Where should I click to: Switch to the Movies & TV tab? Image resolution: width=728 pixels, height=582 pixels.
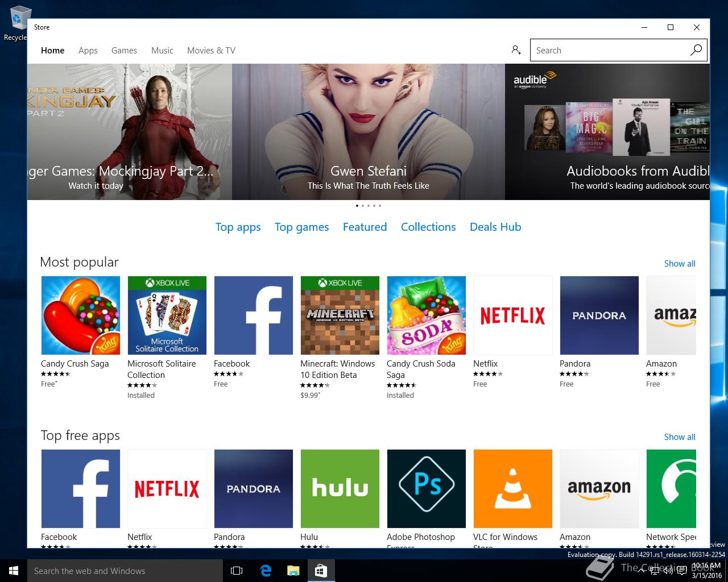click(x=211, y=50)
